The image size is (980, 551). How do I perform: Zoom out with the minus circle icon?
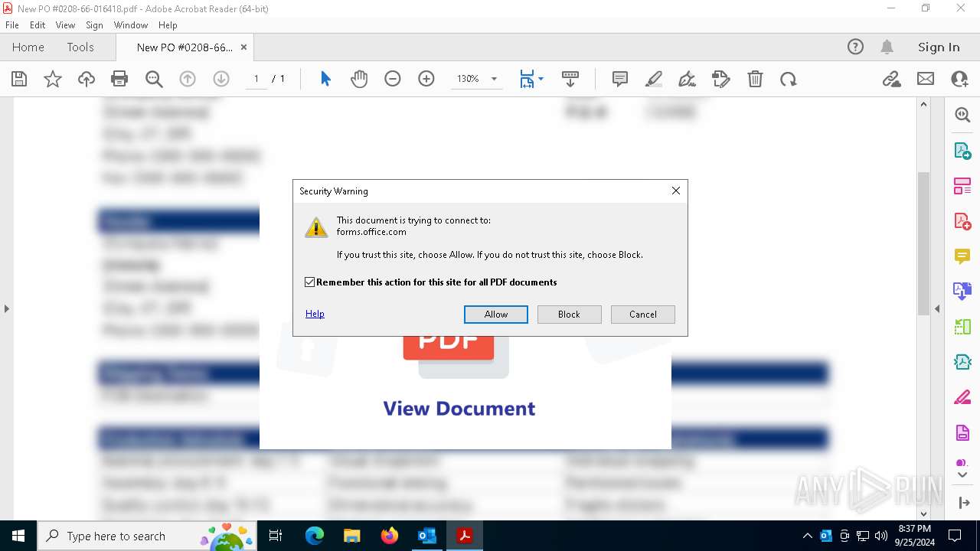[393, 79]
